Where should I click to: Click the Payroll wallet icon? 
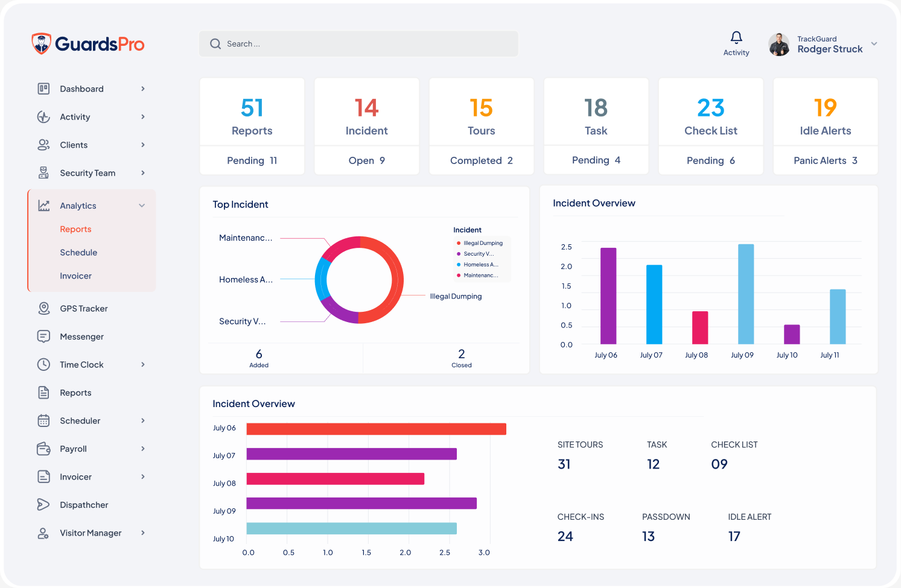point(44,449)
